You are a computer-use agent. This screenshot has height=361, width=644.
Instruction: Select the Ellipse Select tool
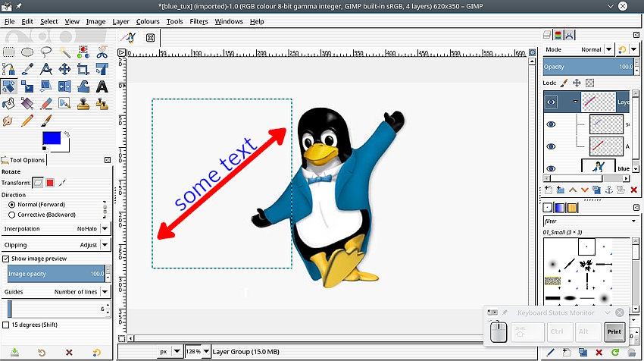click(x=27, y=52)
